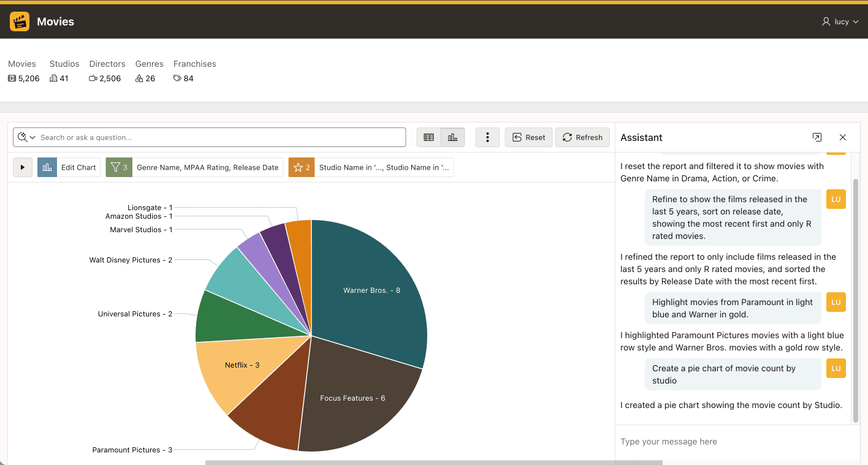Click the tag icon beside 84
The height and width of the screenshot is (465, 868).
(x=177, y=78)
